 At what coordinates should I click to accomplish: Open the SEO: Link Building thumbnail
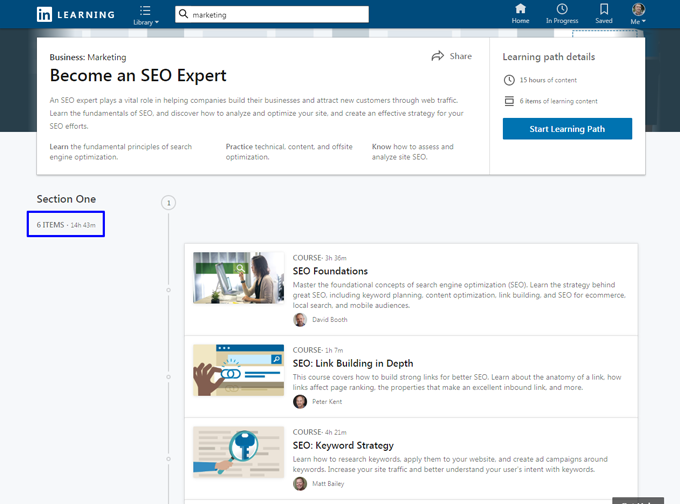pyautogui.click(x=239, y=370)
